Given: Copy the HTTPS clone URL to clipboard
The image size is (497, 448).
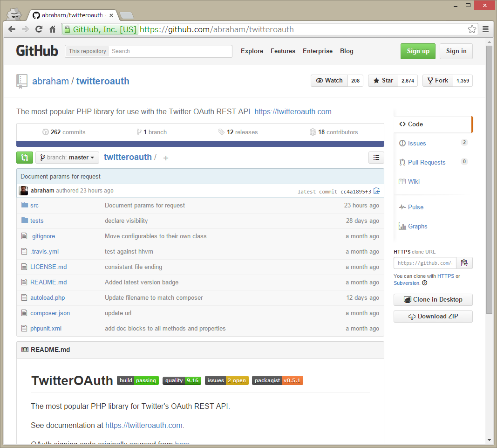Looking at the screenshot, I should [464, 262].
